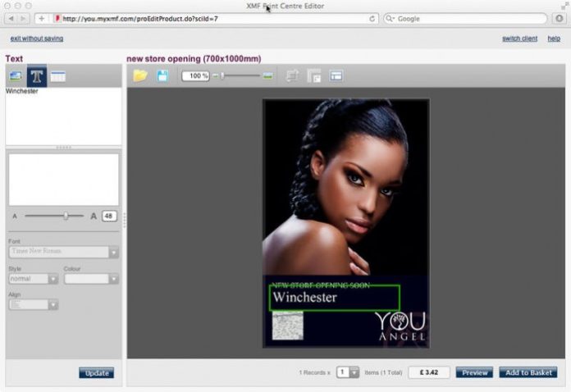Open the Align dropdown
Viewport: 571px width, 392px height.
click(x=53, y=305)
